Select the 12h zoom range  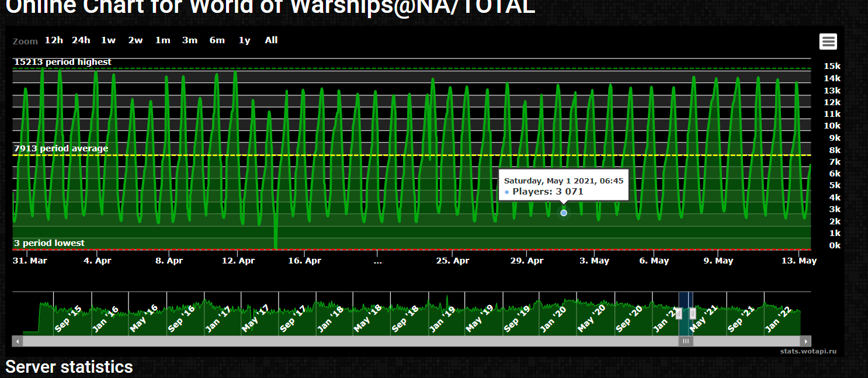(54, 40)
